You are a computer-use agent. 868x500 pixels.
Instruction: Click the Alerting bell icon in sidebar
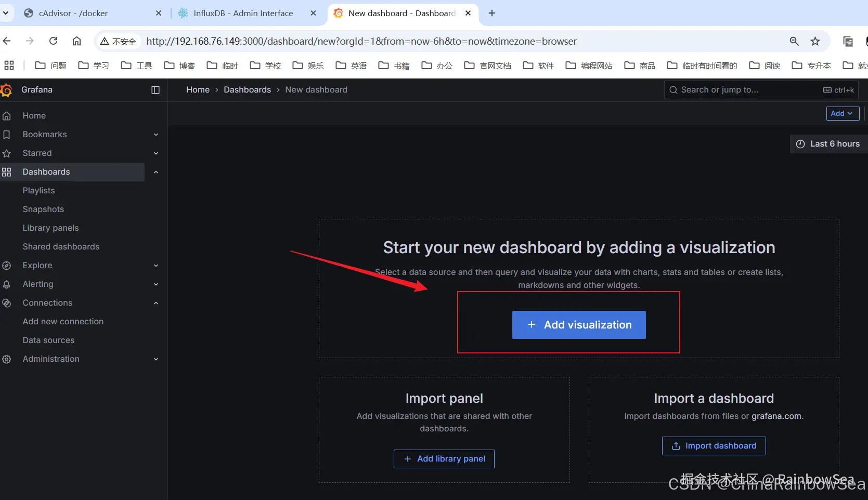pyautogui.click(x=7, y=284)
